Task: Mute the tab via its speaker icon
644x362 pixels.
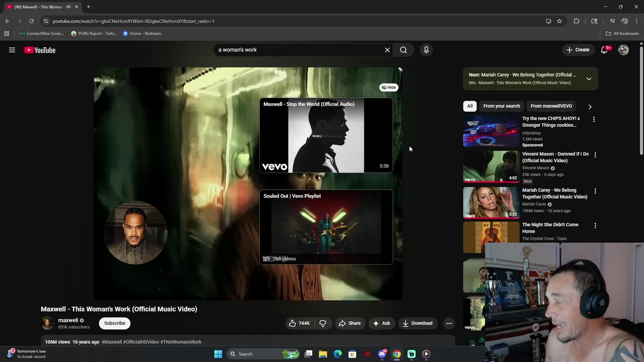Action: tap(68, 7)
